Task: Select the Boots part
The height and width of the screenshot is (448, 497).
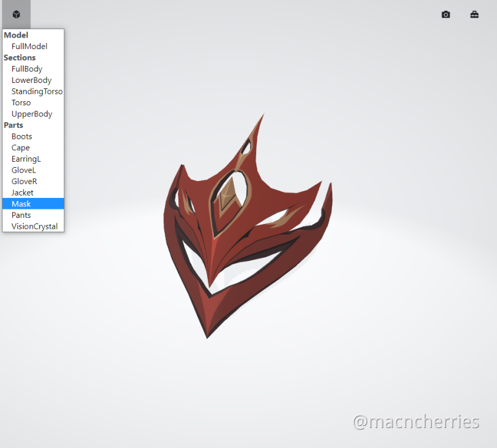Action: pyautogui.click(x=22, y=137)
